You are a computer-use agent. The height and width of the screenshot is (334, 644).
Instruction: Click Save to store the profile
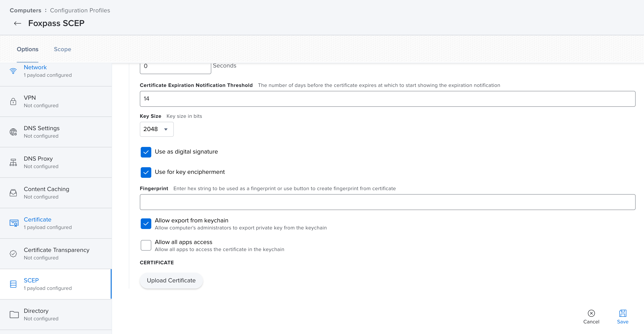tap(622, 317)
